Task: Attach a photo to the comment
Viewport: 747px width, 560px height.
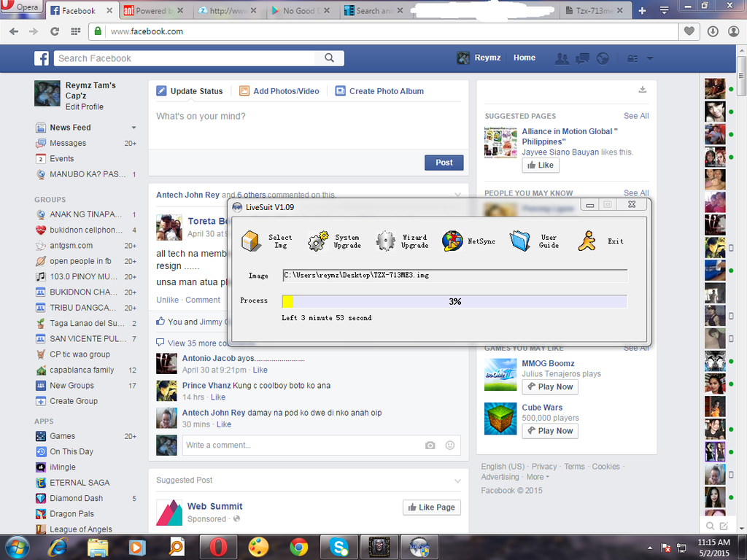Action: [430, 446]
